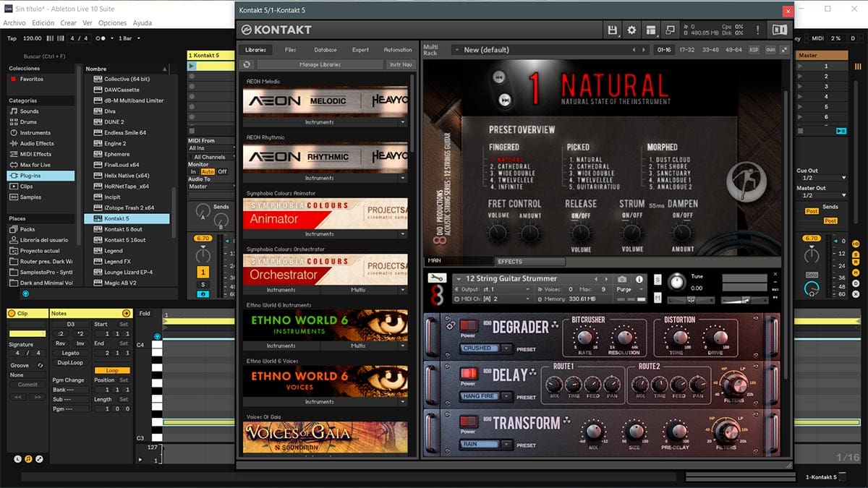This screenshot has width=868, height=488.
Task: Switch to the Files tab in Kontakt
Action: coord(291,50)
